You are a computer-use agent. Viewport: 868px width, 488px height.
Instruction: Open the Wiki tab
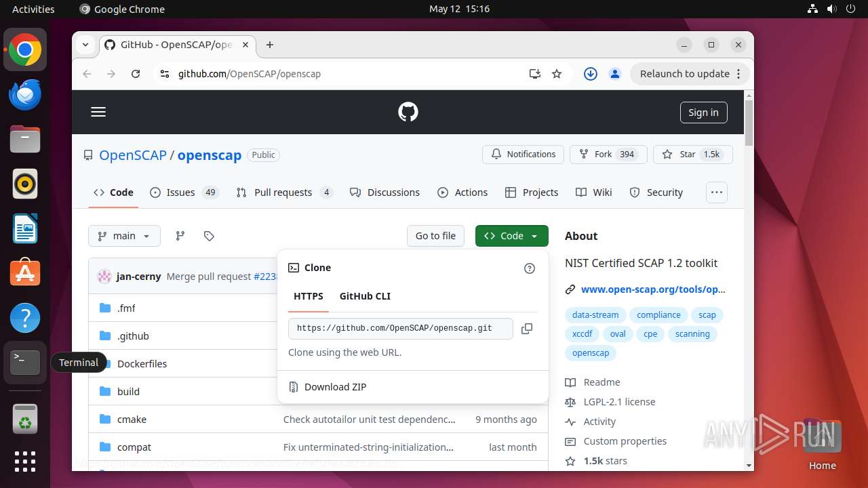click(594, 192)
